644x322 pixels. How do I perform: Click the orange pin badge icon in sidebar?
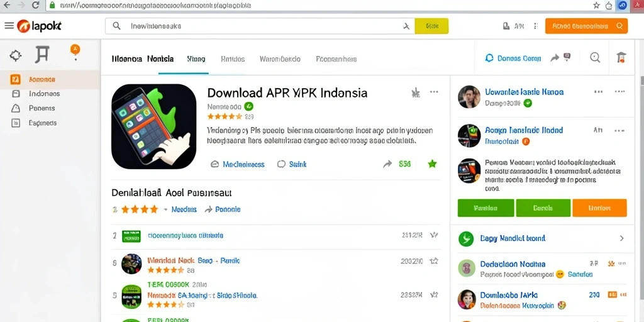(x=75, y=51)
